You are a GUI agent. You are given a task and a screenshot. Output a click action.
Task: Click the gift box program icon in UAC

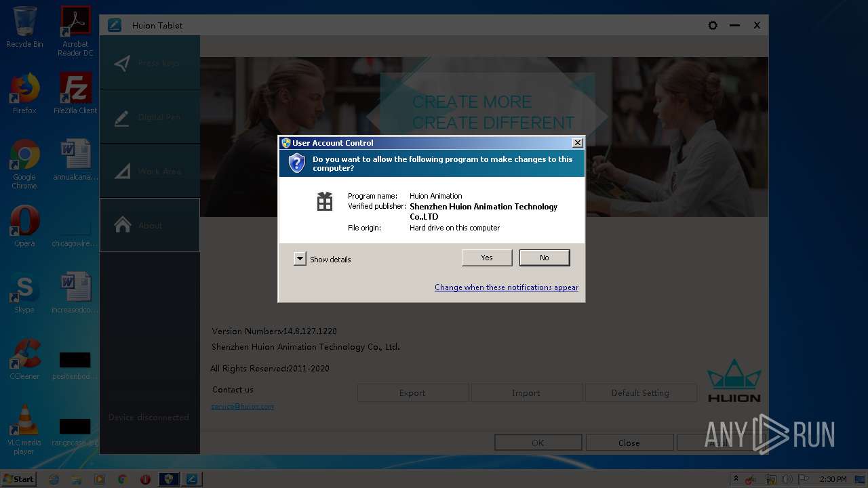pyautogui.click(x=325, y=201)
